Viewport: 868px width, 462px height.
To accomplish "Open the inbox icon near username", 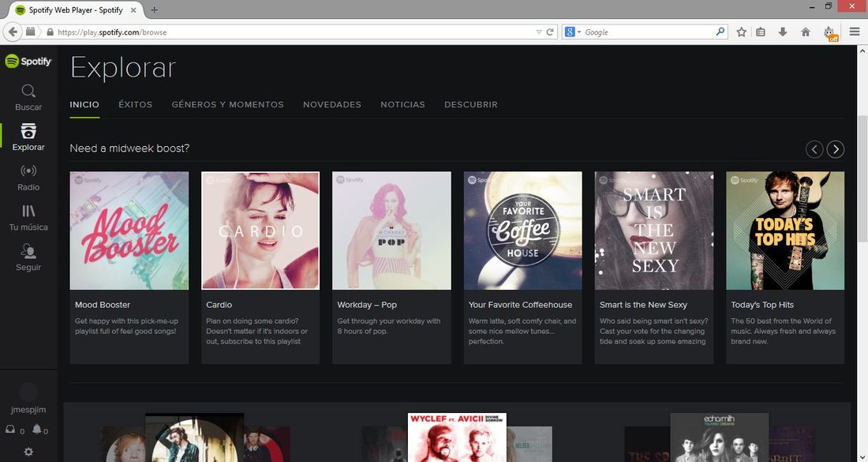I will (x=10, y=430).
